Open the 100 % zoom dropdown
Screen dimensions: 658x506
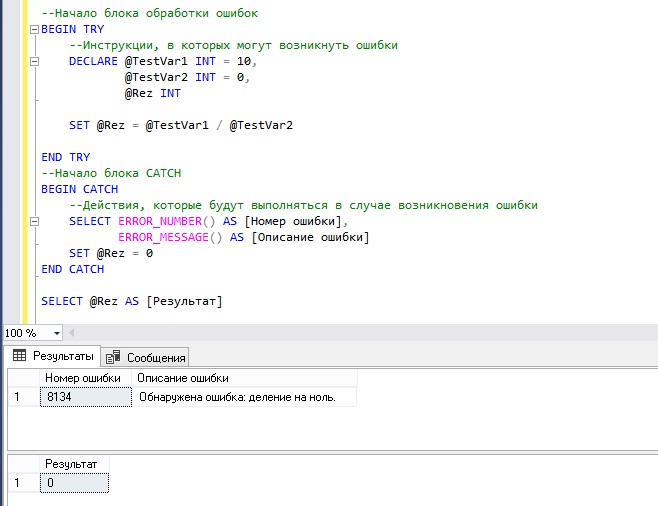click(x=56, y=333)
